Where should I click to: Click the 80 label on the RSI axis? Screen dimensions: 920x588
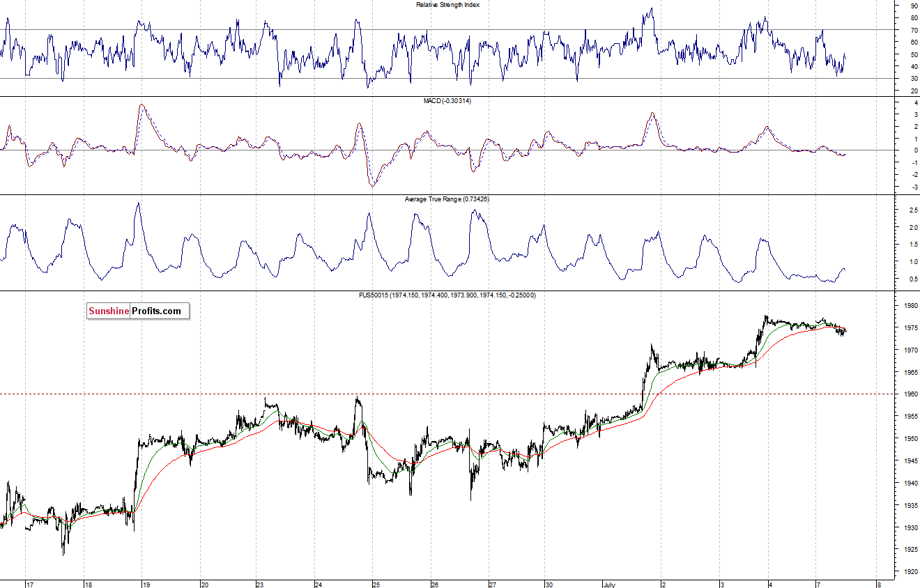[x=914, y=18]
